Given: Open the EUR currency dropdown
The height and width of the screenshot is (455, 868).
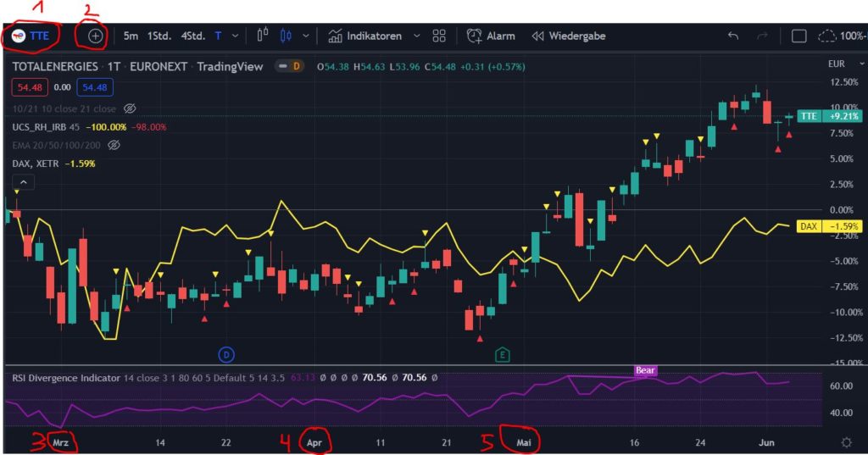Looking at the screenshot, I should point(845,64).
